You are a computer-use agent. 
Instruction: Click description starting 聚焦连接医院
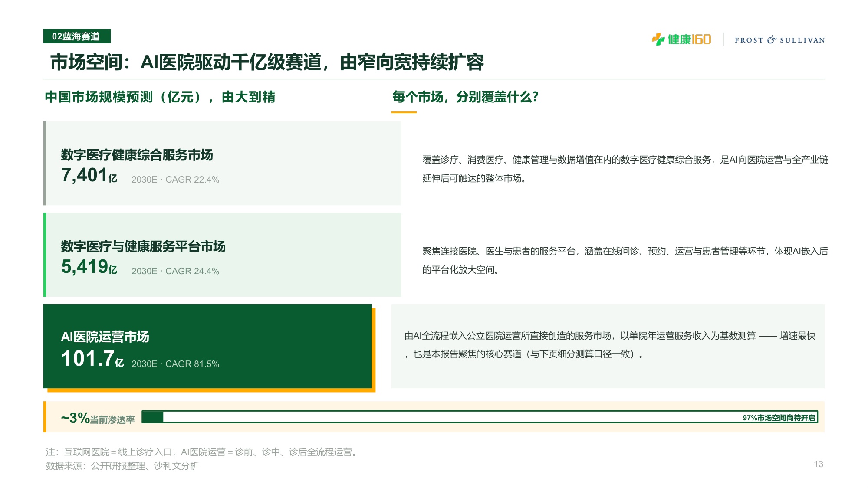pos(625,260)
